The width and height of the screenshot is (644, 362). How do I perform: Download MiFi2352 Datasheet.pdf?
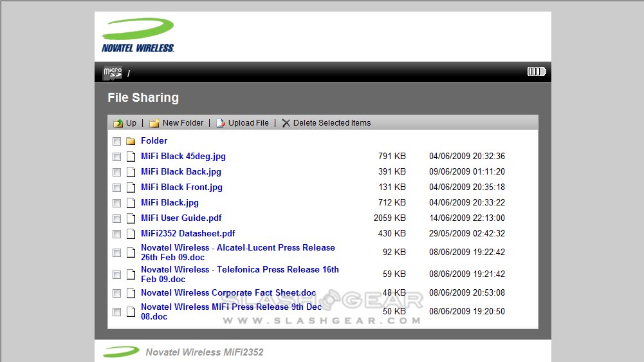(188, 233)
